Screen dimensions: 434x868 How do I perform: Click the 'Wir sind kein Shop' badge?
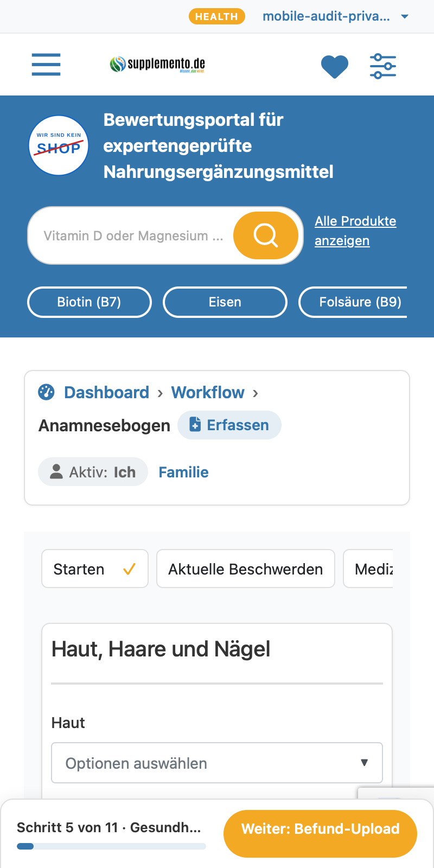[59, 145]
